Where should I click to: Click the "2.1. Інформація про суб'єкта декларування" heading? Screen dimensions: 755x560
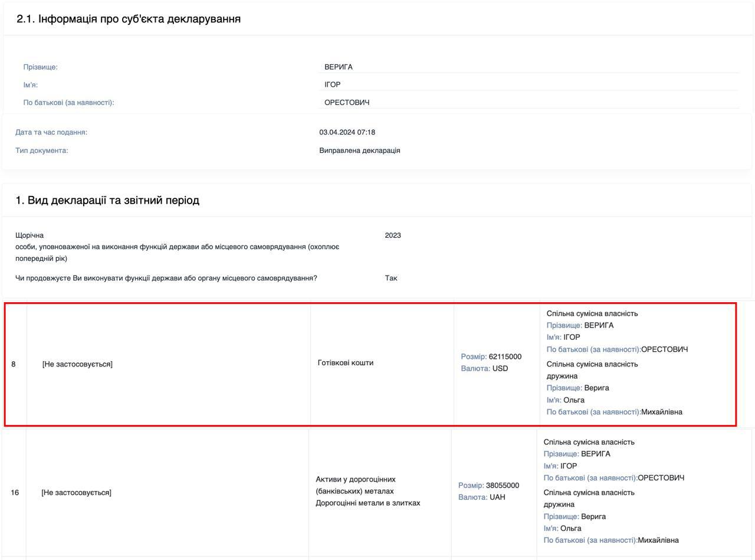pos(128,19)
